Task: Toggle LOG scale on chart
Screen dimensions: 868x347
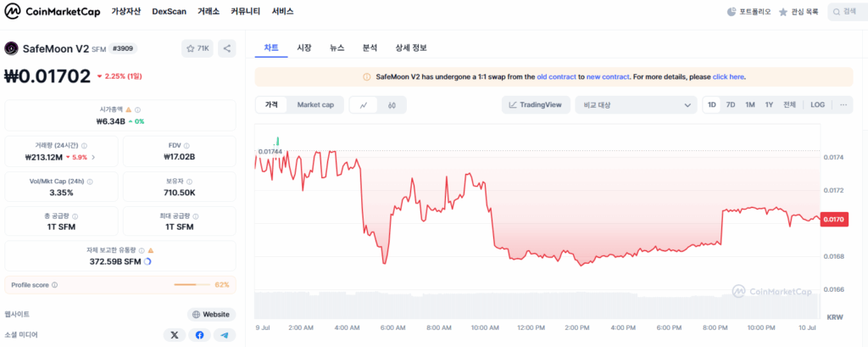Action: [818, 104]
